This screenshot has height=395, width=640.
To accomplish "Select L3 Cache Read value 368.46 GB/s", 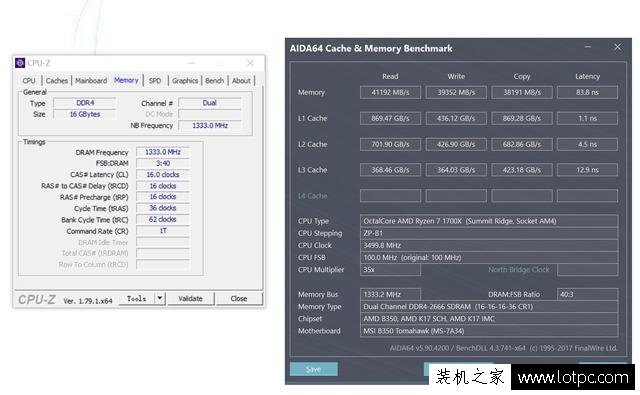I will tap(390, 170).
